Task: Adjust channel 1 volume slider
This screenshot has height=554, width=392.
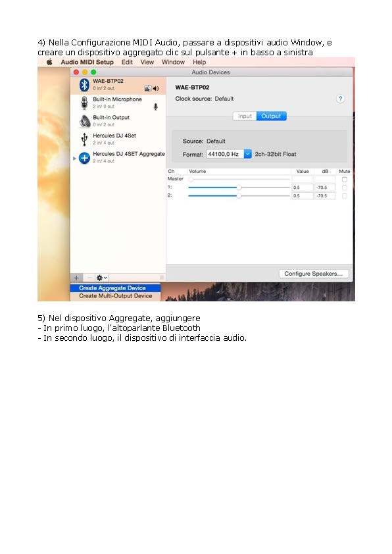Action: pos(239,188)
